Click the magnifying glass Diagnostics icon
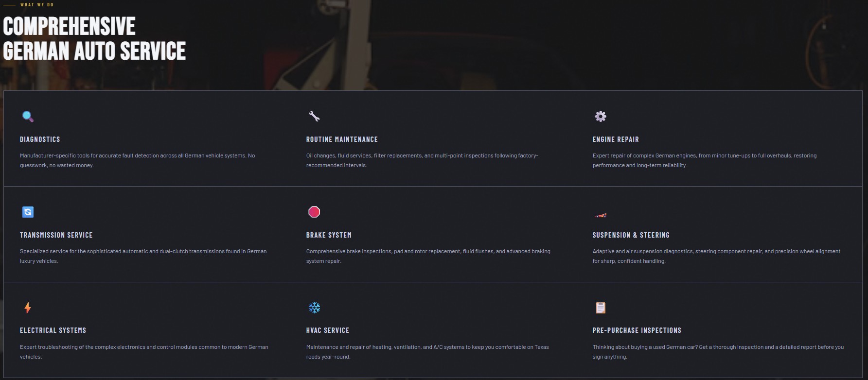Screen dimensions: 868x380 pyautogui.click(x=28, y=116)
